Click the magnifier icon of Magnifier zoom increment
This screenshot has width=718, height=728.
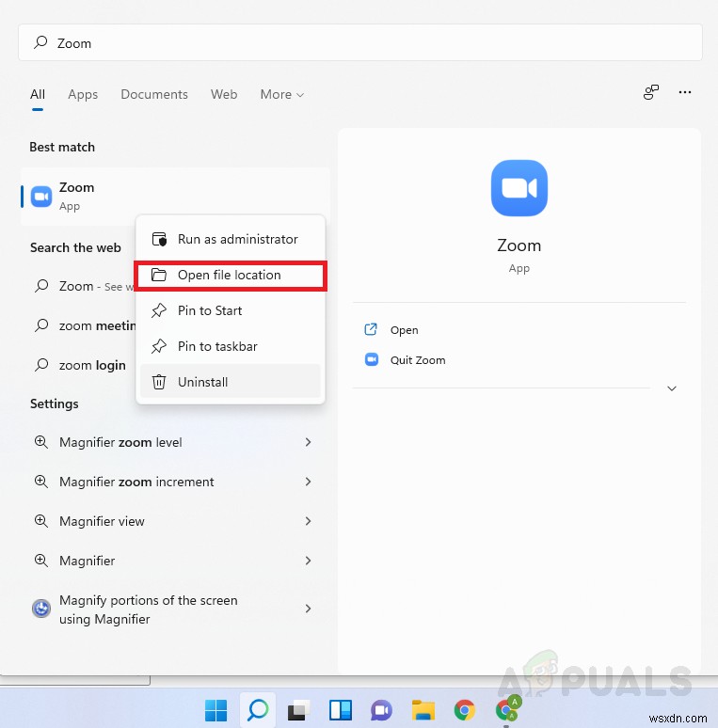click(x=40, y=482)
